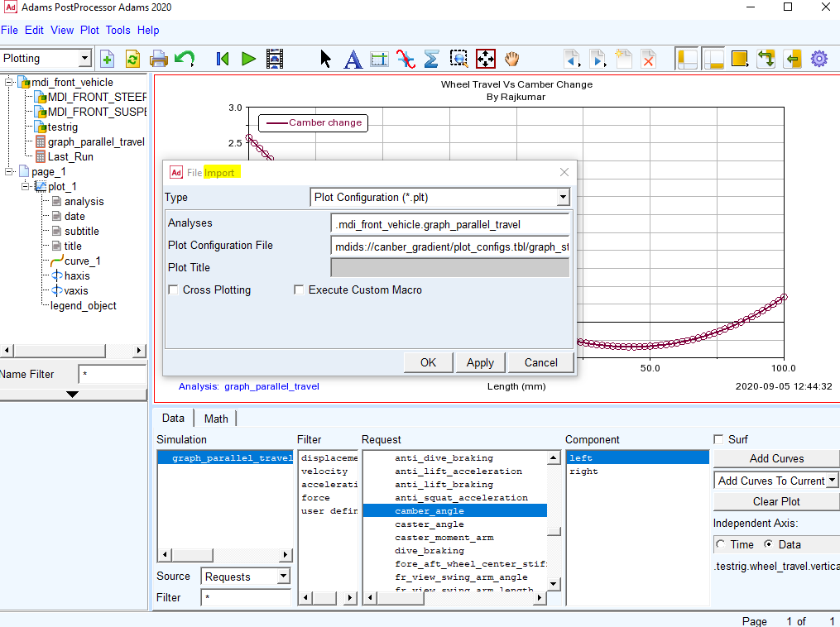The width and height of the screenshot is (840, 627).
Task: Click the Sigma plot statistics icon
Action: (431, 59)
